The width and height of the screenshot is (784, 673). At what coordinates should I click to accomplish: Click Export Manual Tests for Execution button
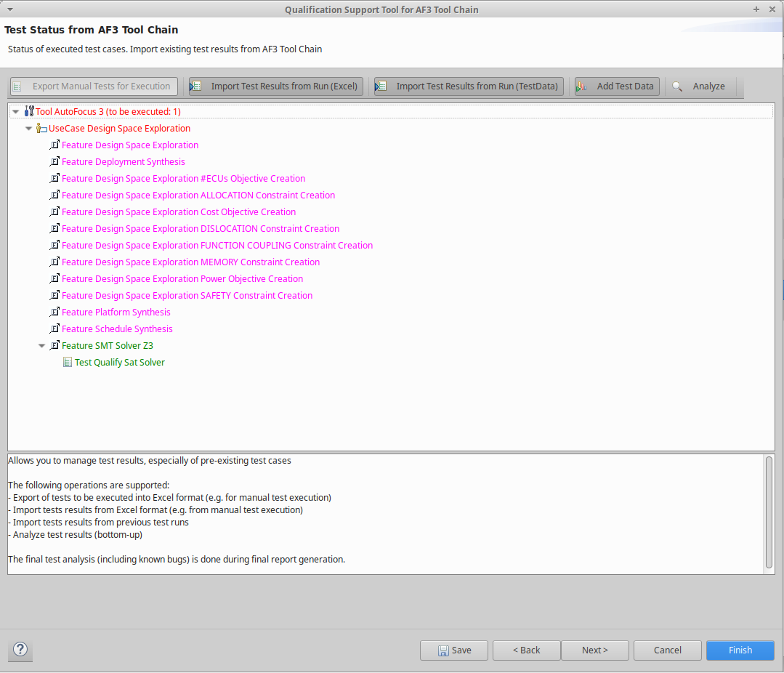pos(94,86)
